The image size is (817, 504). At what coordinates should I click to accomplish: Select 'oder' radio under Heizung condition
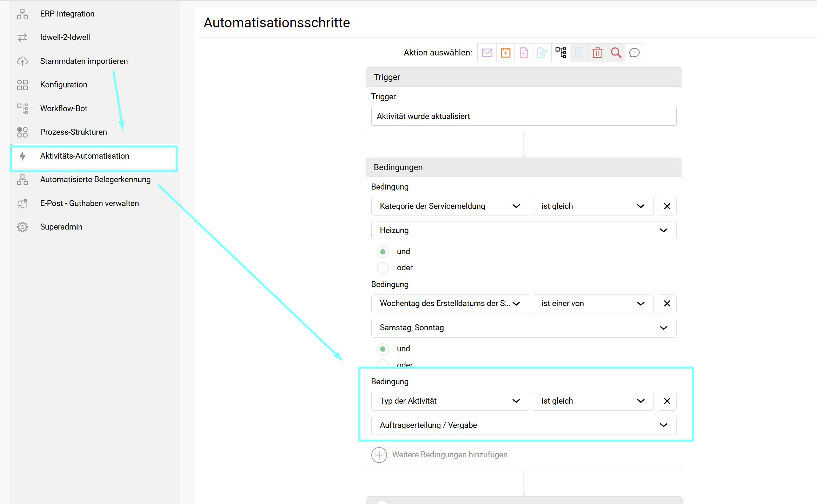pos(383,268)
